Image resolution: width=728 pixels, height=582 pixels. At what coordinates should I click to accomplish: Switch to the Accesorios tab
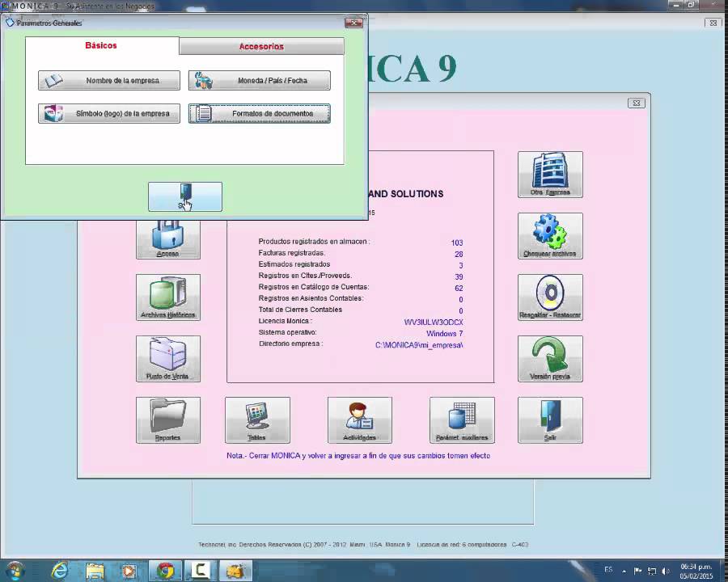click(261, 46)
